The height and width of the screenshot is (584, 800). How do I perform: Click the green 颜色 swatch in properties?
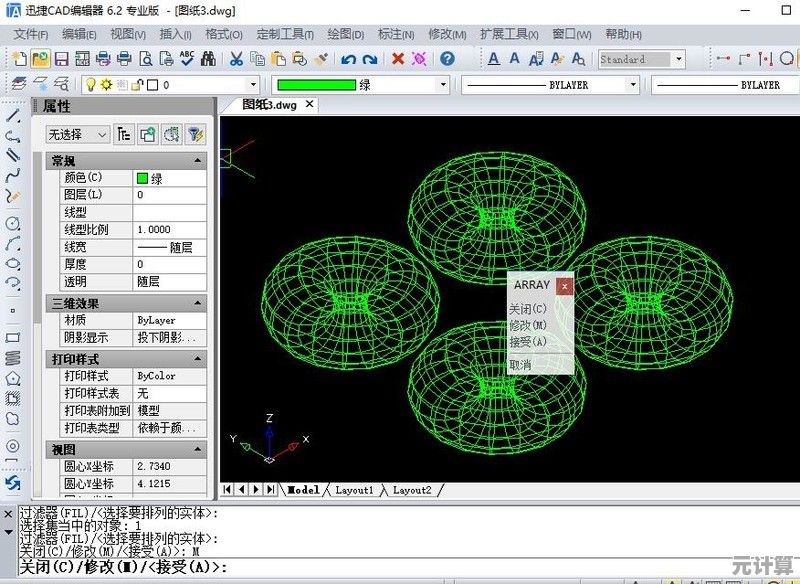pos(143,178)
